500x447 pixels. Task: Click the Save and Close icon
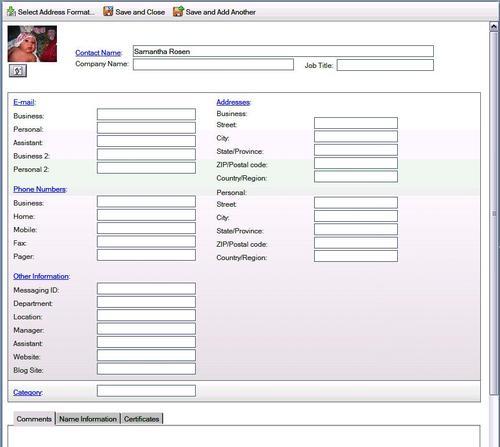tap(108, 11)
